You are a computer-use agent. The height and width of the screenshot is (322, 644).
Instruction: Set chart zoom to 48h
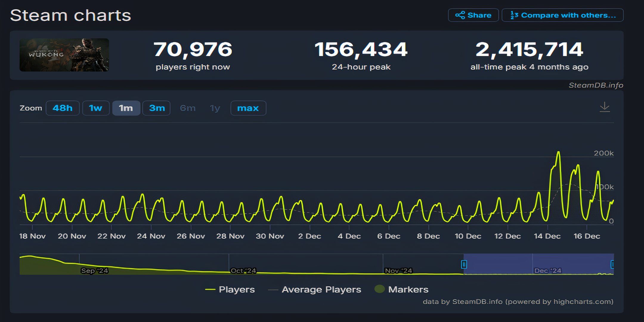point(63,108)
